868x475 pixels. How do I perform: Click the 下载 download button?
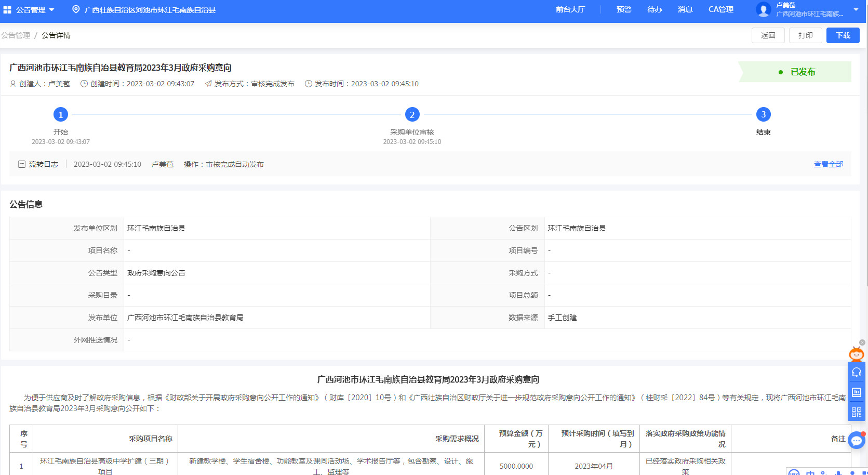click(843, 35)
